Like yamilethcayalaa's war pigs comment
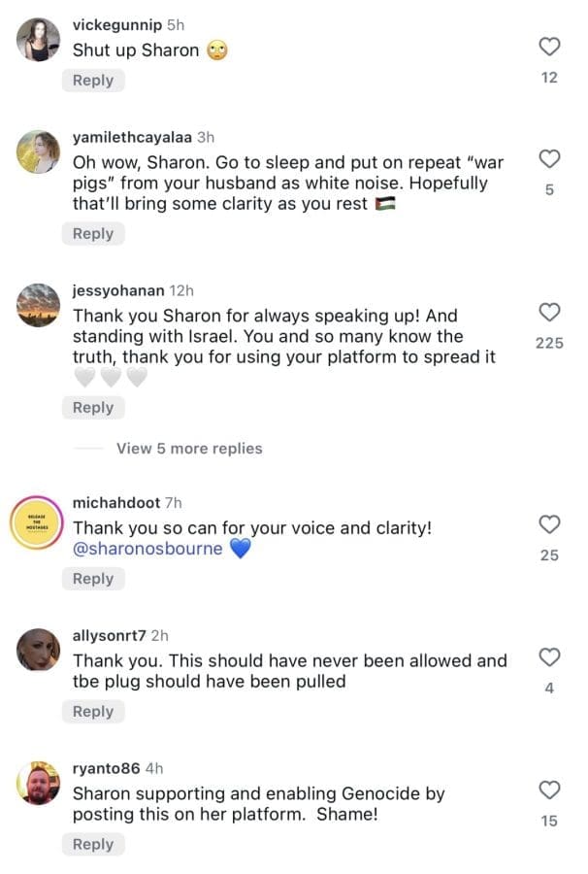 click(549, 159)
